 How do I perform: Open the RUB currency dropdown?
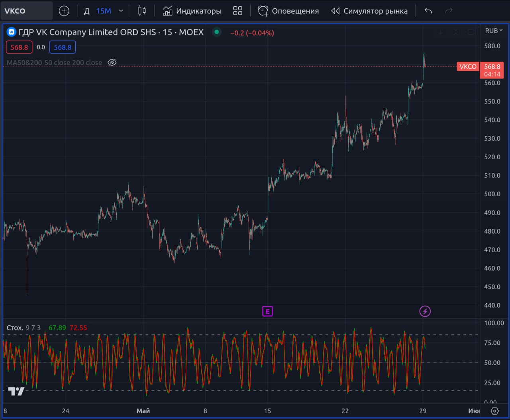[494, 31]
